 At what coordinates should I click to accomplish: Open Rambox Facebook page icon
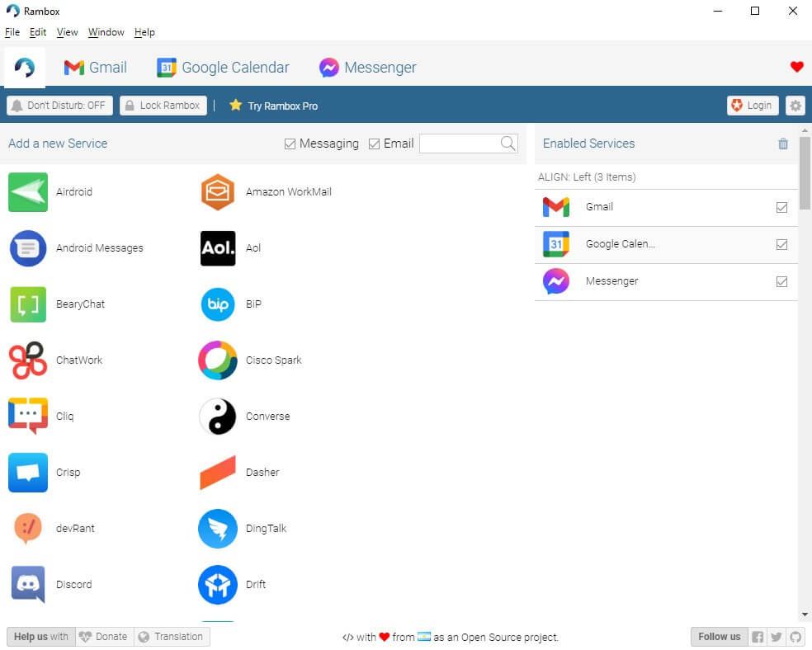757,637
